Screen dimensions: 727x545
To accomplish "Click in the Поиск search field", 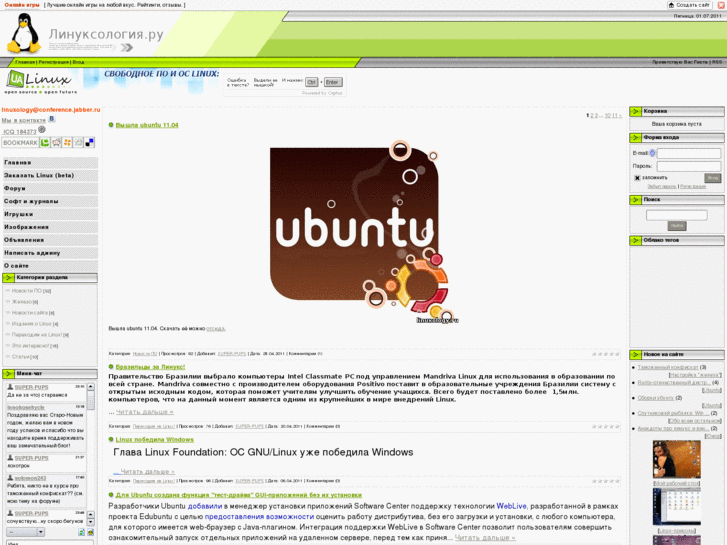I will (x=677, y=215).
